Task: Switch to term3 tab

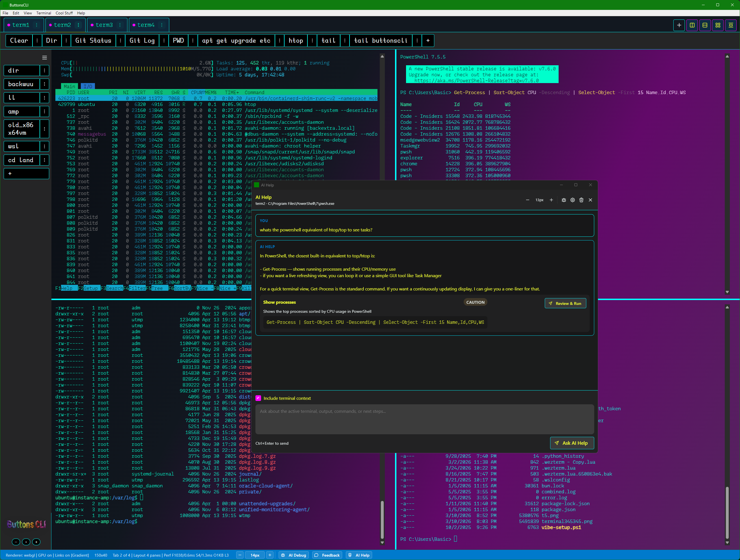Action: [x=104, y=25]
